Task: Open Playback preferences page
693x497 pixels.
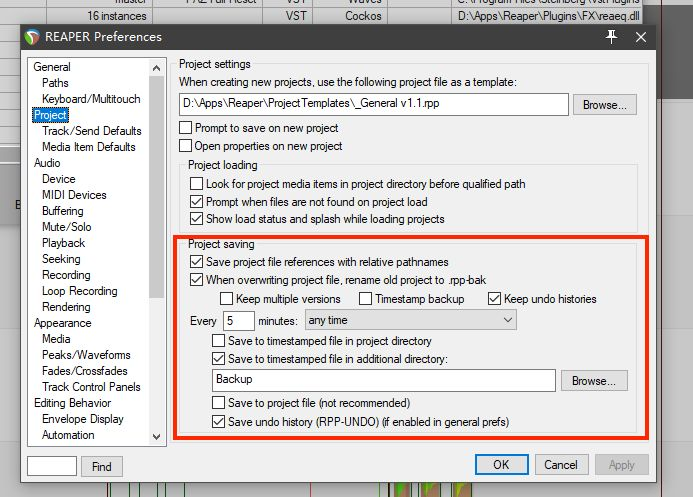Action: tap(64, 243)
